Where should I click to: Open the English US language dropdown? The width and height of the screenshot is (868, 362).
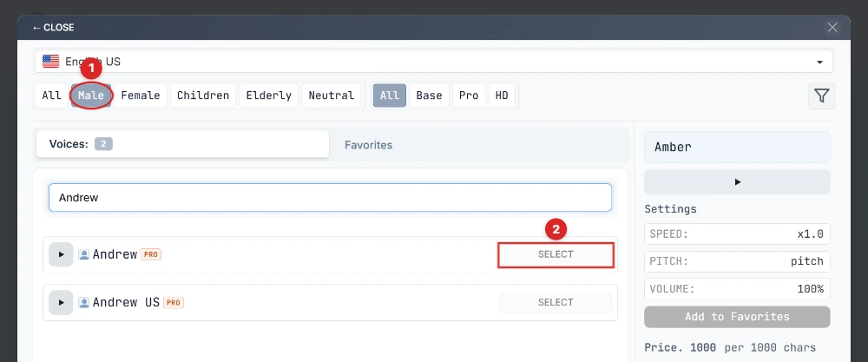pyautogui.click(x=433, y=62)
